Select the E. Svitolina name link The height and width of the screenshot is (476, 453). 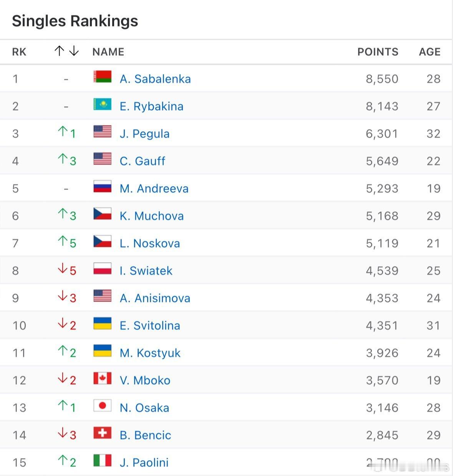point(150,326)
